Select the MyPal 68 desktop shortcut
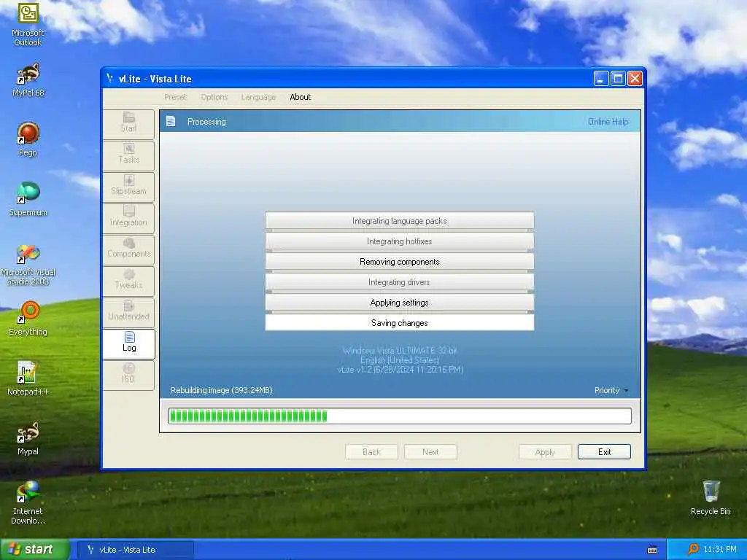Viewport: 747px width, 560px height. [x=28, y=80]
